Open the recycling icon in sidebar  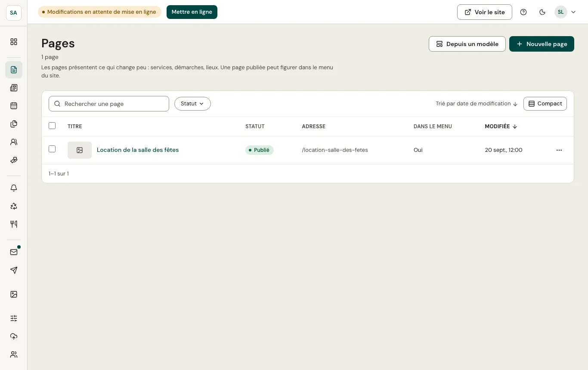14,206
